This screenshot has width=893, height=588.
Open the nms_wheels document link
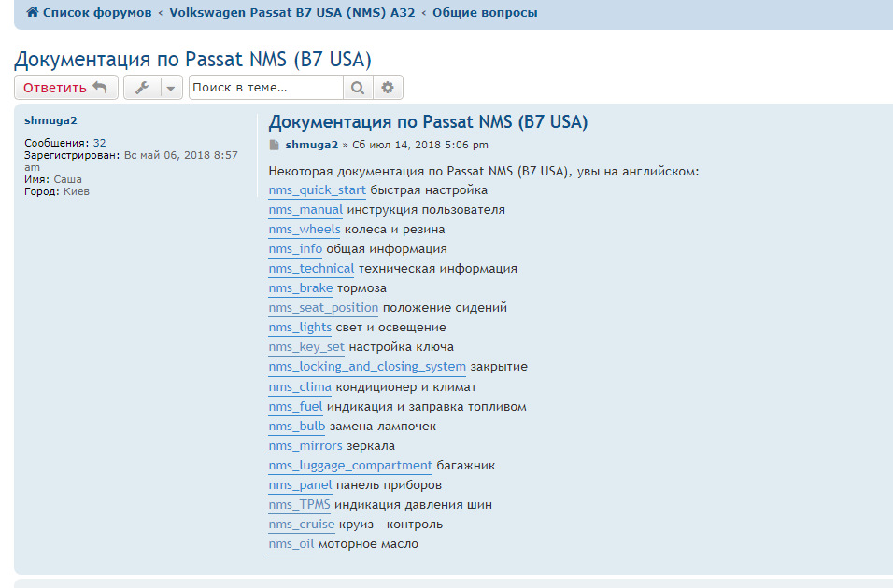coord(305,230)
